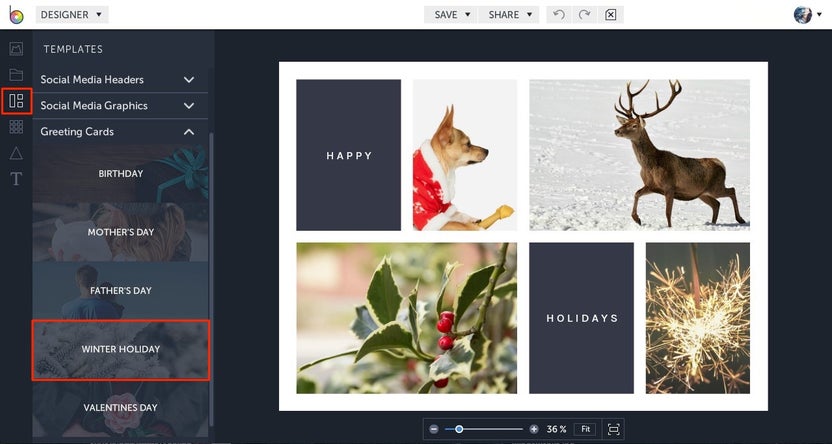Screen dimensions: 832x444
Task: Open the DESIGNER mode dropdown
Action: [x=72, y=15]
